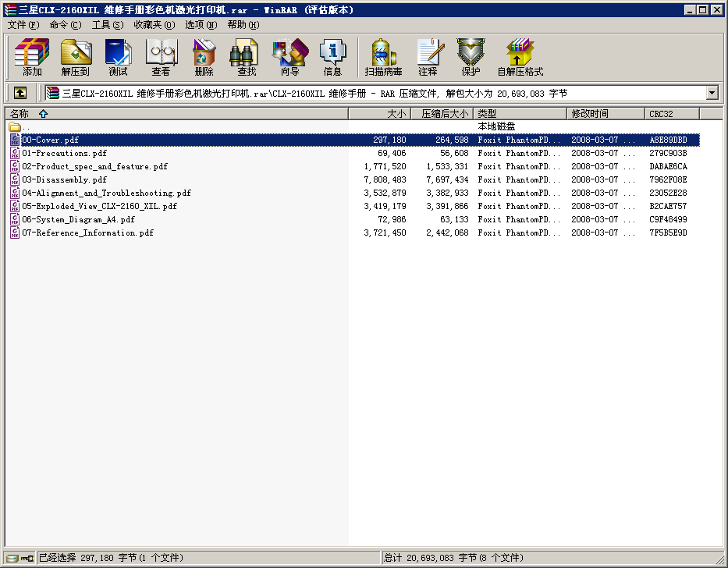The height and width of the screenshot is (568, 728).
Task: Click the key password icon in status bar
Action: pyautogui.click(x=27, y=558)
